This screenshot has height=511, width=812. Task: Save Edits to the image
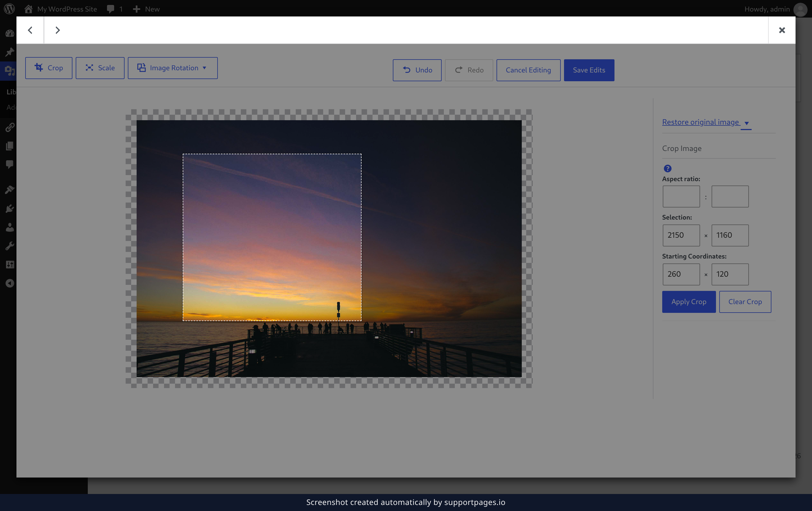[589, 70]
